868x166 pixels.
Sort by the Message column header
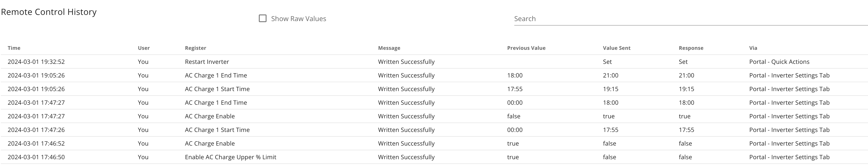click(389, 48)
